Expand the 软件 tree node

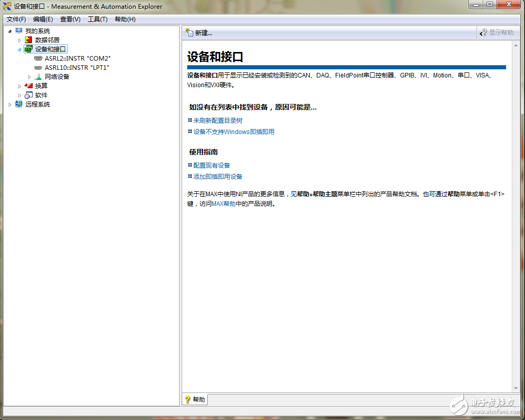(x=19, y=95)
